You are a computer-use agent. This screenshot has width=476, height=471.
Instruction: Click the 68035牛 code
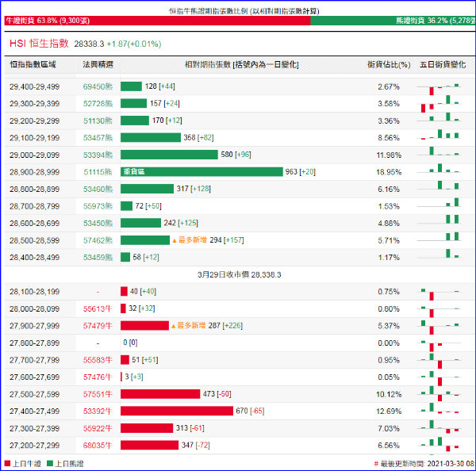pos(98,446)
